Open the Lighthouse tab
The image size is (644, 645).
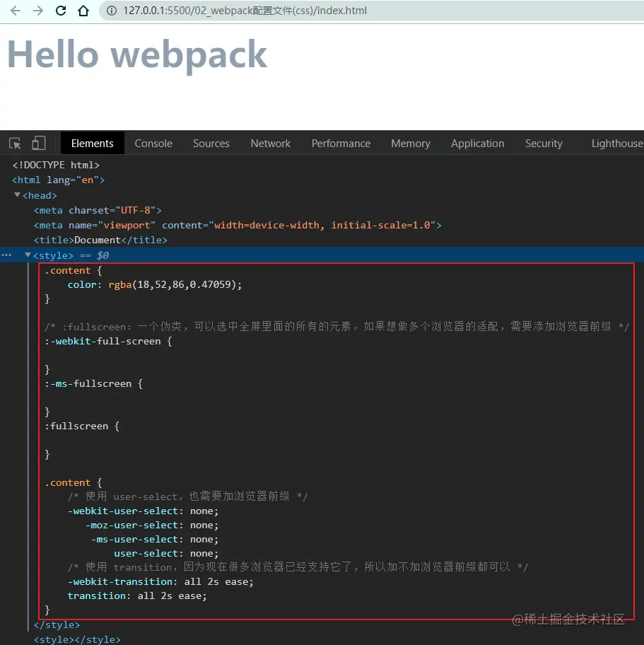pos(617,143)
